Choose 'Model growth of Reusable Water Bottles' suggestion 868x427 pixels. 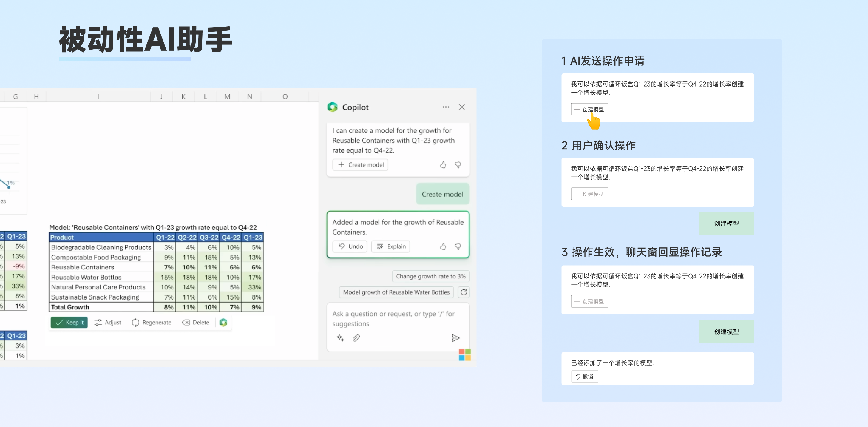tap(396, 292)
